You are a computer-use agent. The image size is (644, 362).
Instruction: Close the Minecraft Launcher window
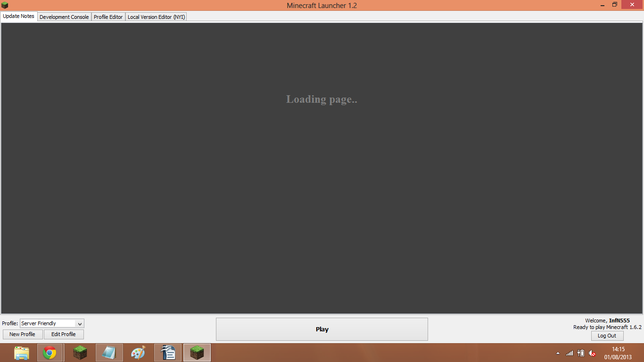point(632,5)
